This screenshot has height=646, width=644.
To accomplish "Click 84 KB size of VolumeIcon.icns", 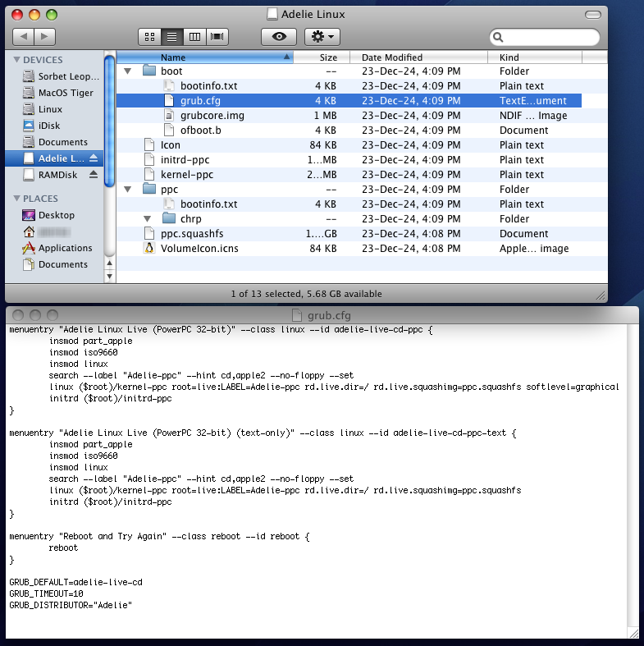I will tap(323, 249).
